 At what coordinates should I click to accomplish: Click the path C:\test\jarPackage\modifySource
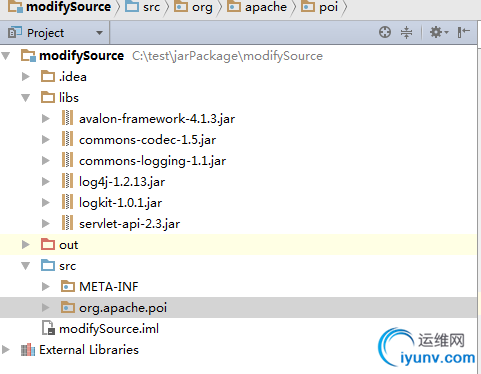click(x=227, y=56)
